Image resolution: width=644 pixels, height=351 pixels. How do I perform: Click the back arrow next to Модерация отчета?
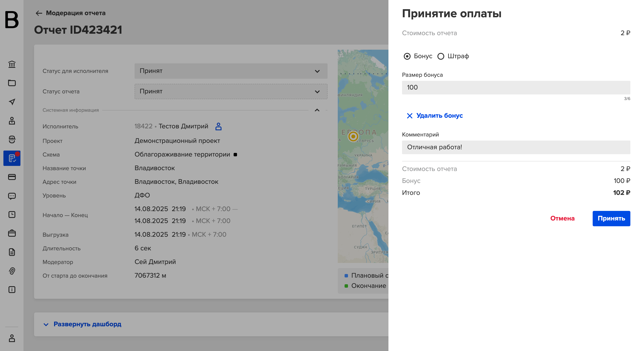39,13
